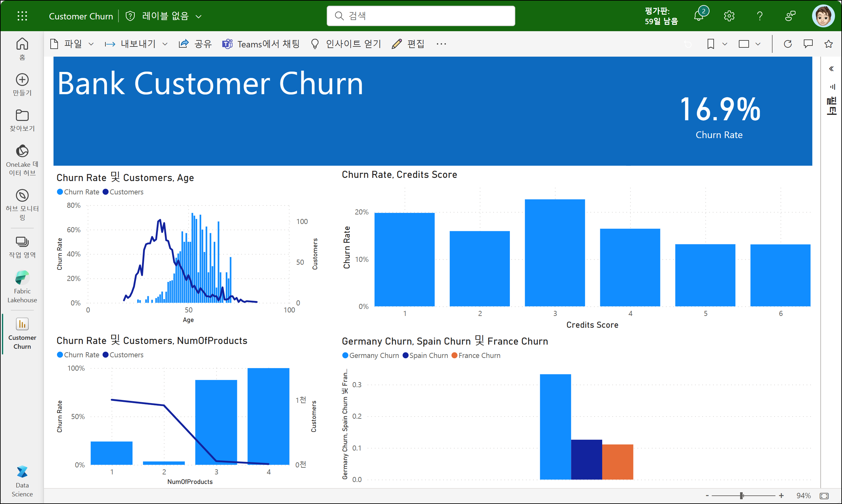The height and width of the screenshot is (504, 842).
Task: Add report to favorites star icon
Action: (828, 44)
